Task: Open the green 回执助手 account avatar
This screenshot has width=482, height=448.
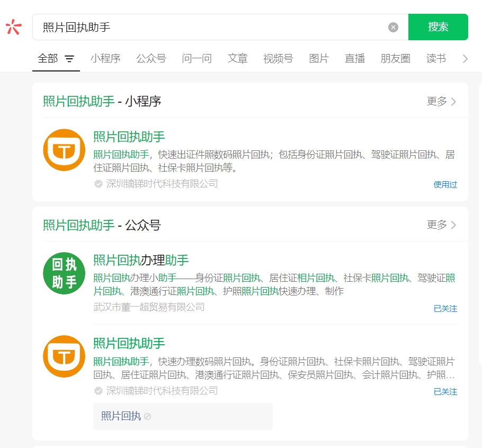Action: (x=64, y=273)
